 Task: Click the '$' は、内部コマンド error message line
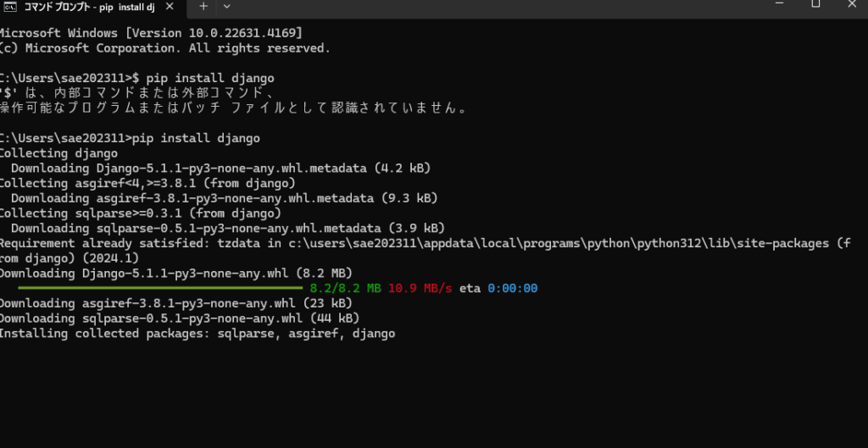coord(137,93)
